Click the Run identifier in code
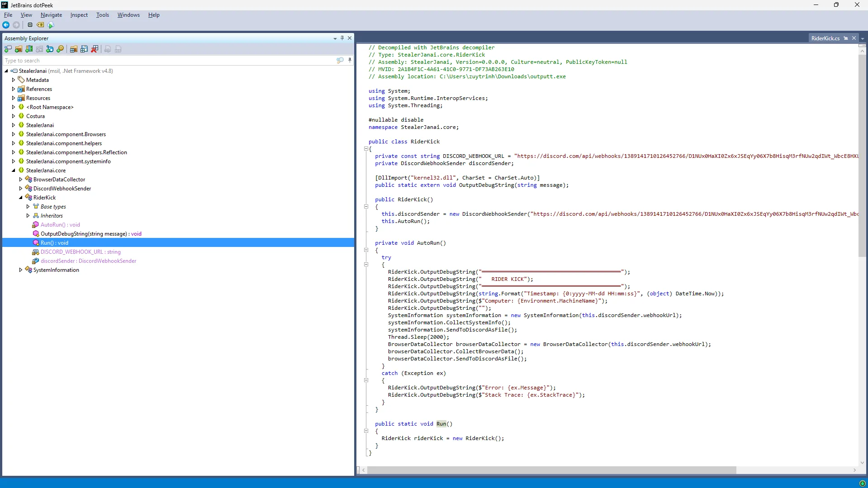Image resolution: width=868 pixels, height=488 pixels. (441, 424)
